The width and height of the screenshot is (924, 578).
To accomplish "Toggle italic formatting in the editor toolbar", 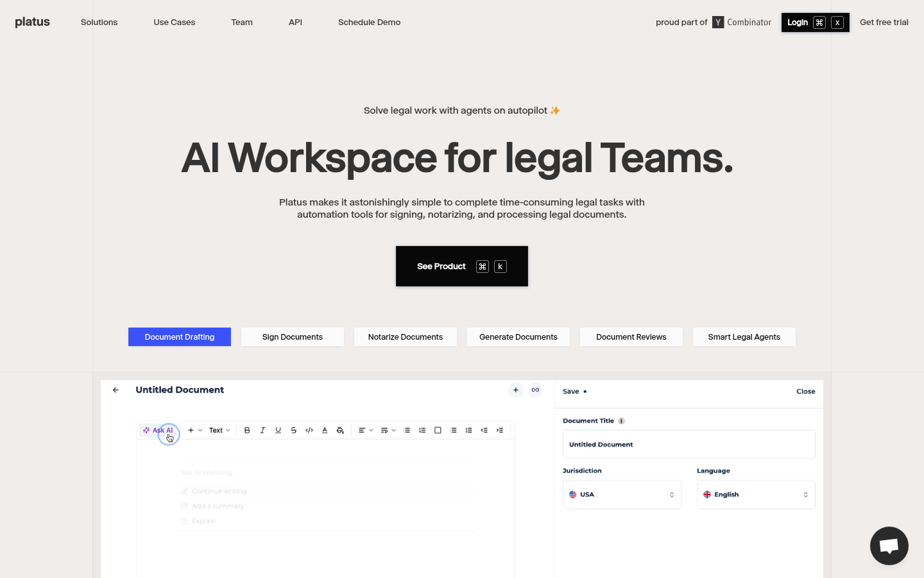I will (x=262, y=430).
